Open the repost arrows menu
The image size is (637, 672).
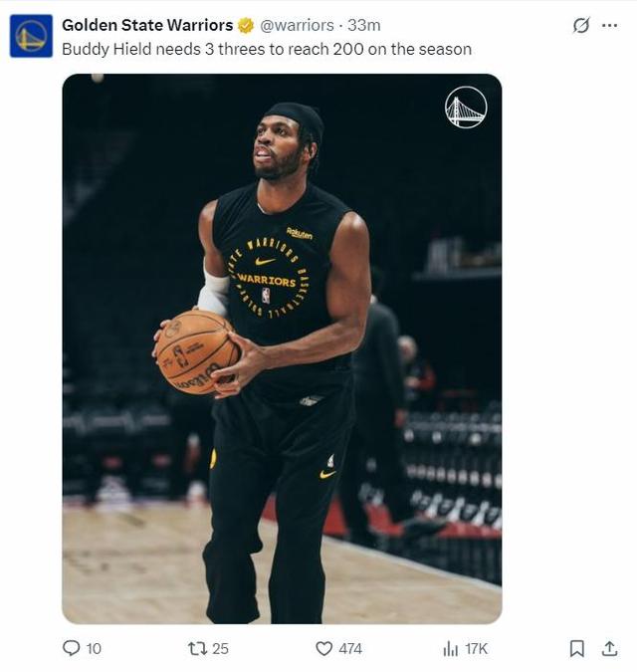point(197,648)
